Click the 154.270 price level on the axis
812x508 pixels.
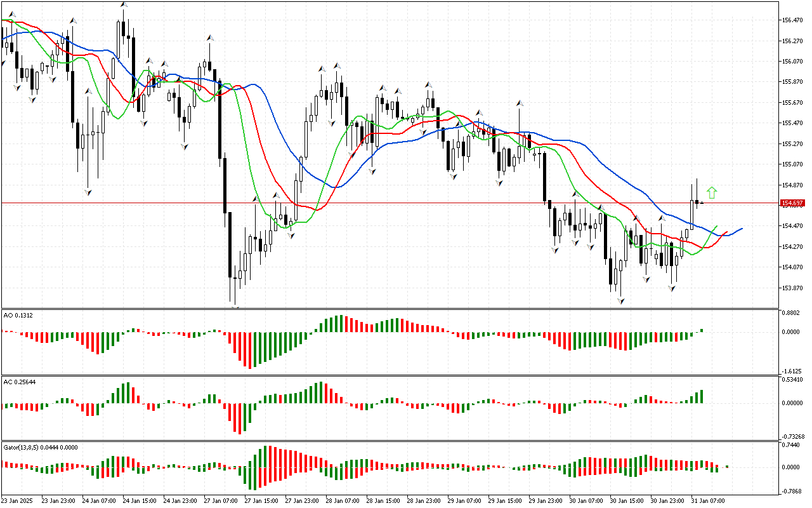(794, 247)
